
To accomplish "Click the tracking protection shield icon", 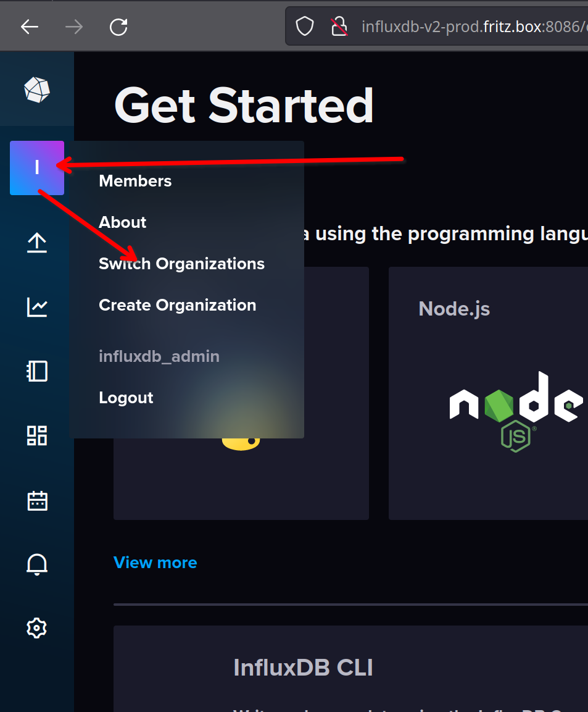I will (x=305, y=27).
